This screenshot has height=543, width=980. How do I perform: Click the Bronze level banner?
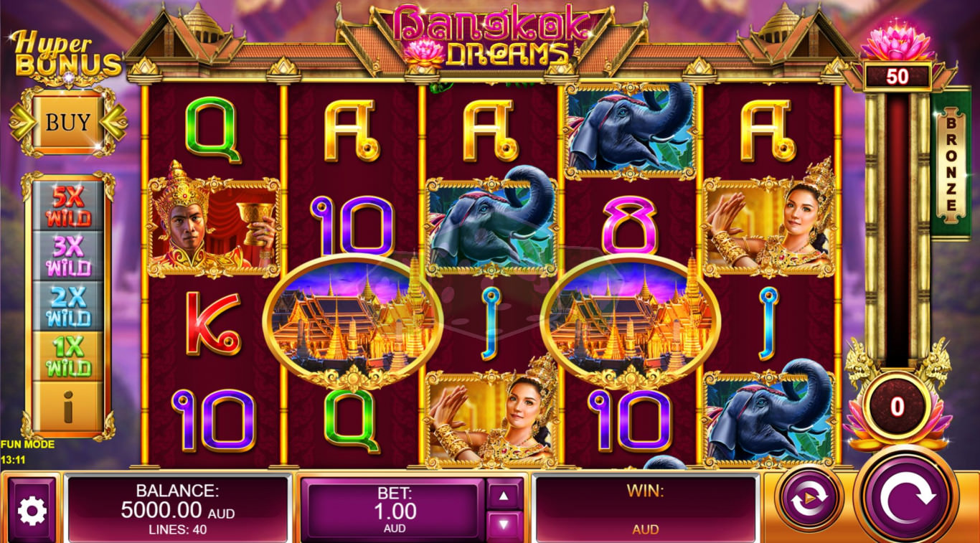tap(951, 163)
